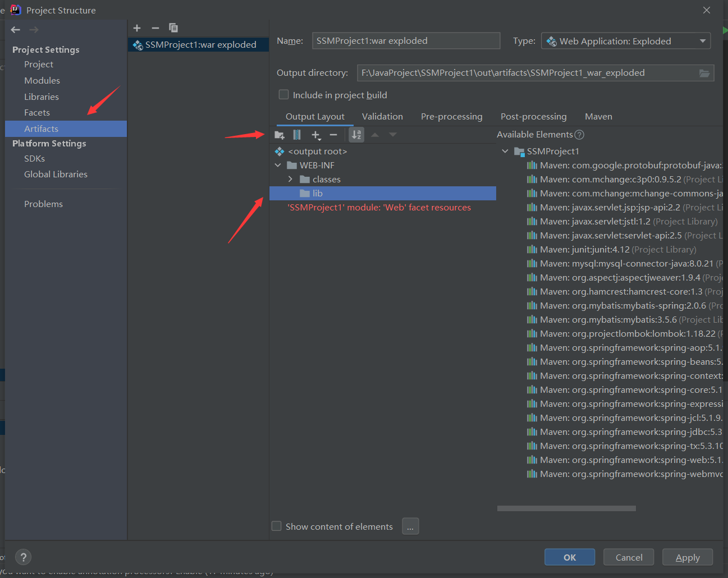Image resolution: width=728 pixels, height=578 pixels.
Task: Click the WEB-INF folder icon
Action: (x=292, y=166)
